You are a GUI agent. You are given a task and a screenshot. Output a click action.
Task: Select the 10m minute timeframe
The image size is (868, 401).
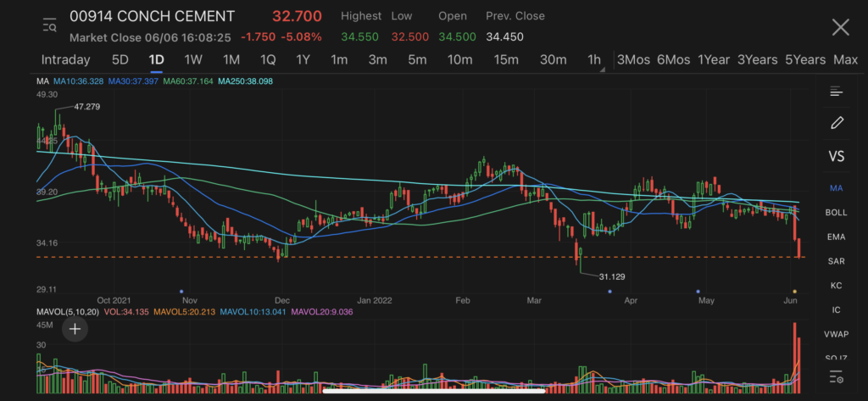(x=460, y=60)
